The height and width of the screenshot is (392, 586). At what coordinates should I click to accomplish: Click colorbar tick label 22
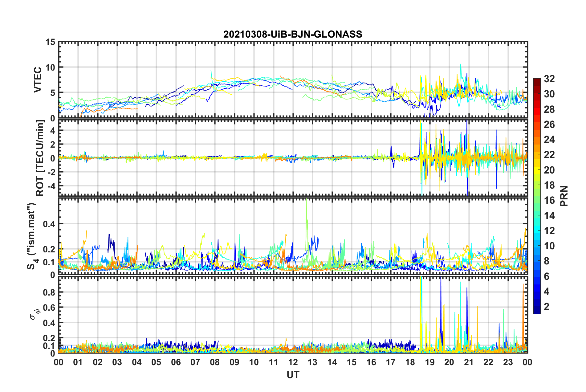coord(549,155)
